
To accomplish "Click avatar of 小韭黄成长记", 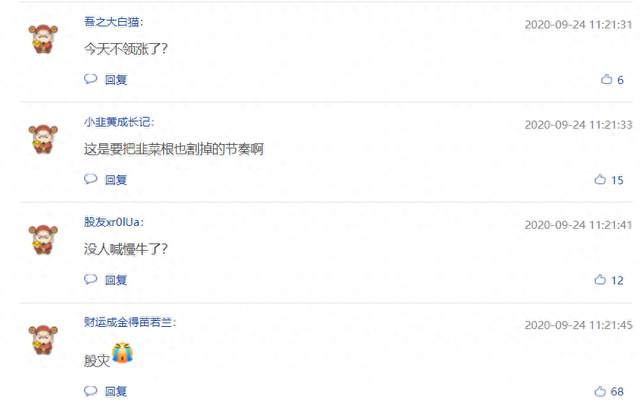I will click(43, 139).
